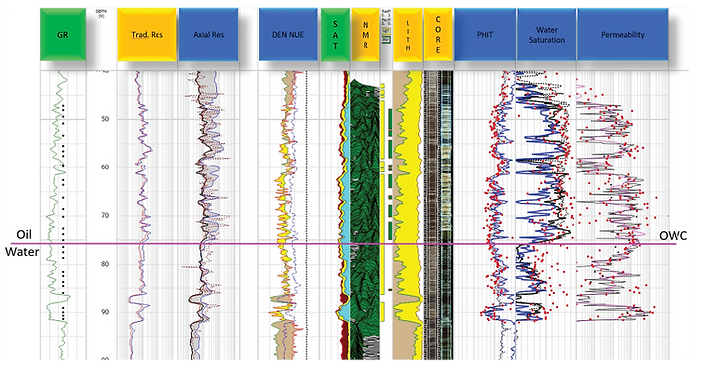Click the Water label
Screen dimensions: 706x374
pos(22,252)
